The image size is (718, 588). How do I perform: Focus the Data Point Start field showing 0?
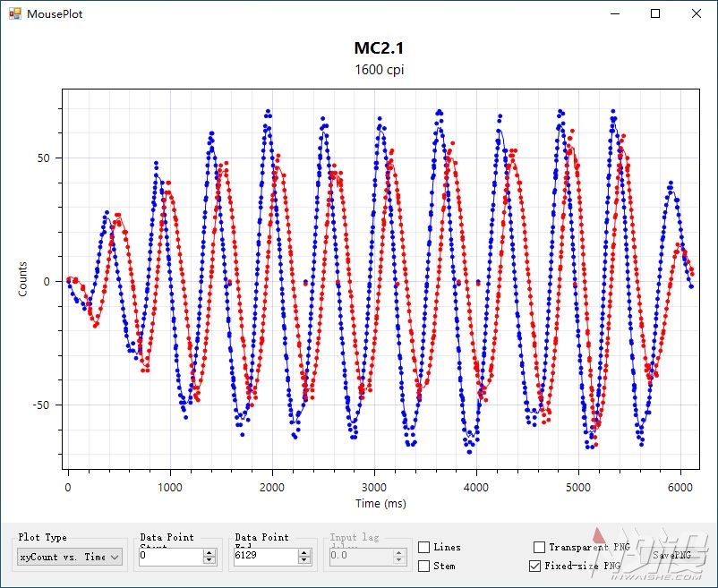click(x=171, y=557)
